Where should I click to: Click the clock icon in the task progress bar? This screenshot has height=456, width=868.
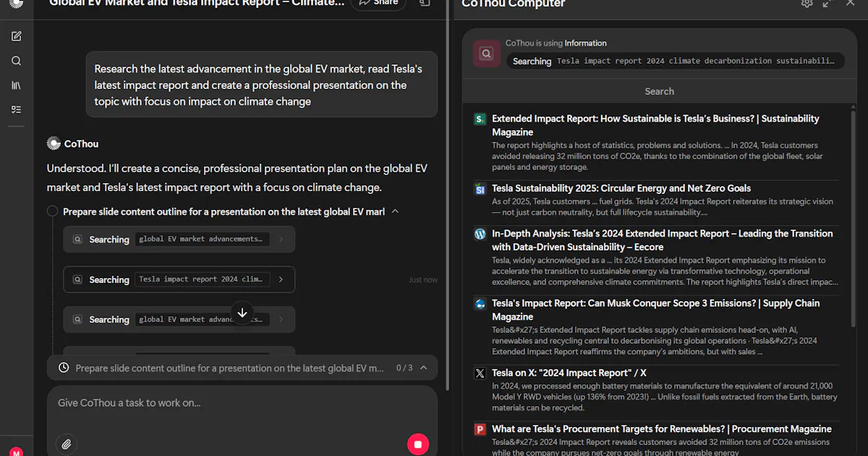tap(64, 368)
